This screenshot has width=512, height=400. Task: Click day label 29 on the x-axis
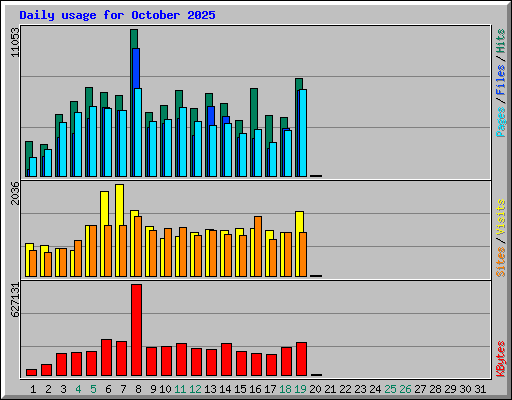[450, 389]
